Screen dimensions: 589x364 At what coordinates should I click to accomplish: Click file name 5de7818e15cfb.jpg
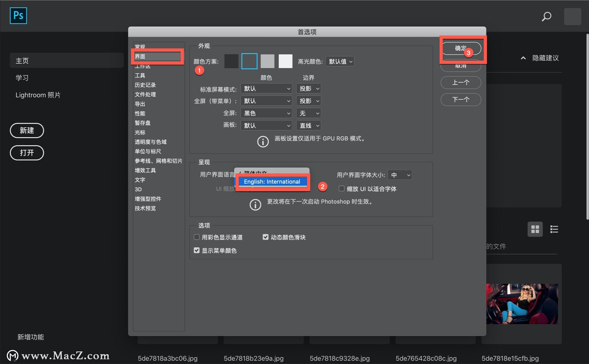click(x=510, y=358)
